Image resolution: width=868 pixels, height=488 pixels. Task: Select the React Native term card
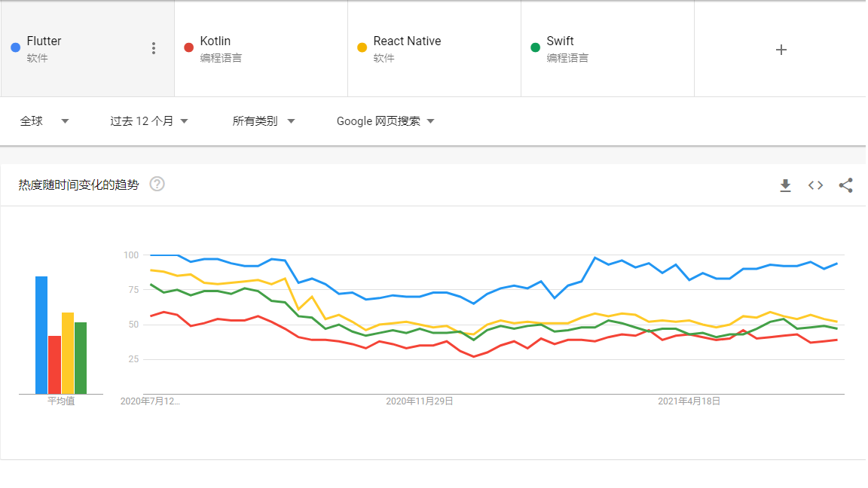(434, 49)
